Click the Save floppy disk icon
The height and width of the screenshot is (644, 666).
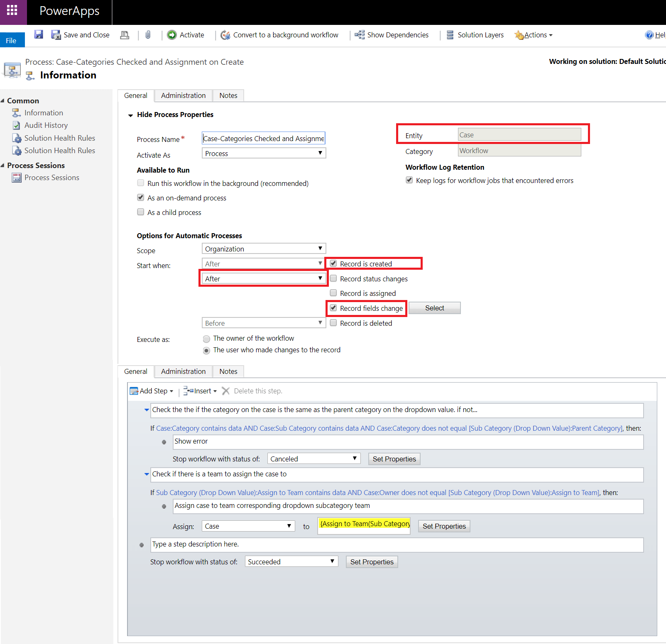(39, 34)
